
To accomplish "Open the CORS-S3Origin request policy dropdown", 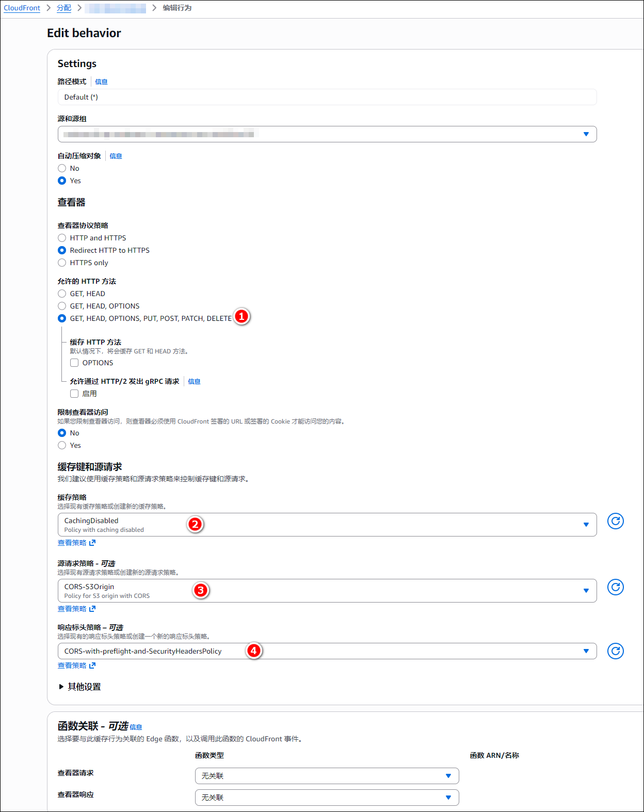I will click(327, 591).
